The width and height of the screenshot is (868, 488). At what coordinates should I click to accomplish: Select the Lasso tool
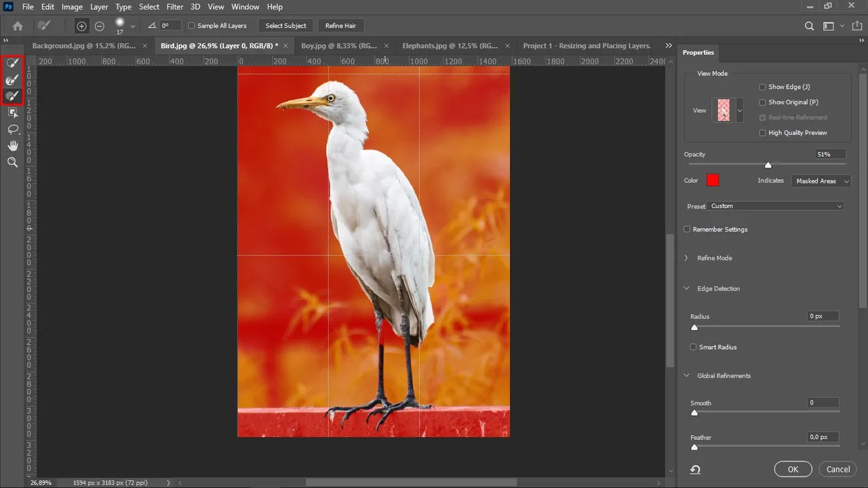point(12,129)
